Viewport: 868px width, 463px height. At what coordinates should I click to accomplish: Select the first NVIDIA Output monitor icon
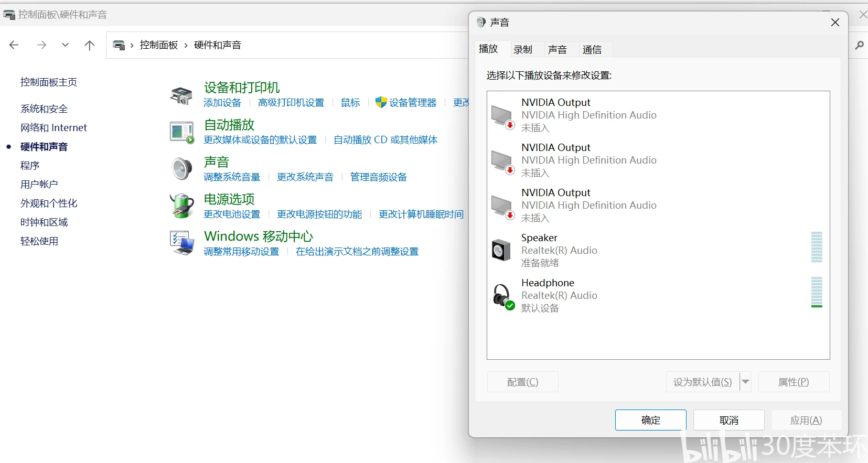coord(502,117)
